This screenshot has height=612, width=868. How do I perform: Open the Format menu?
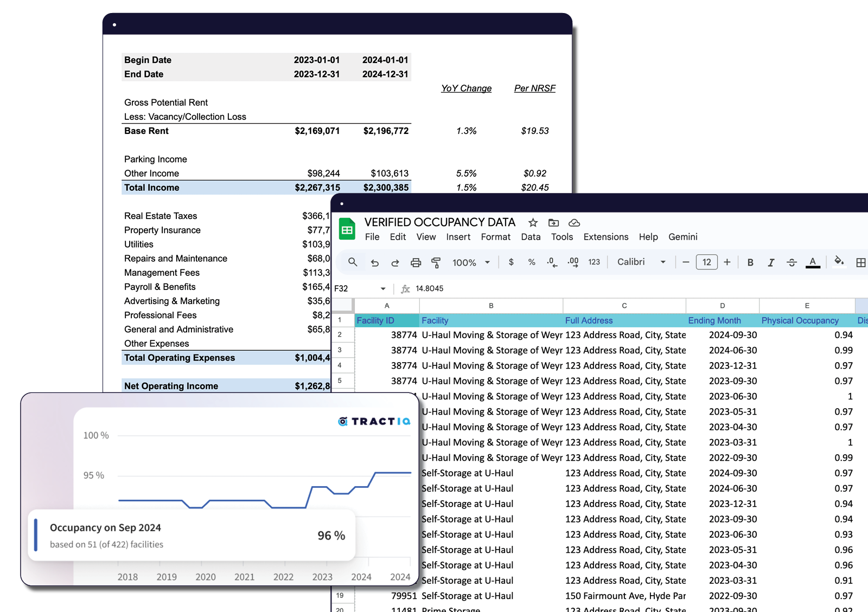495,237
